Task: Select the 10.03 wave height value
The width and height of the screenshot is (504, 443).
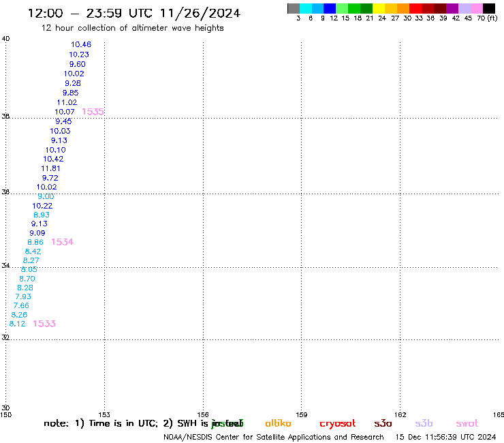Action: [60, 131]
